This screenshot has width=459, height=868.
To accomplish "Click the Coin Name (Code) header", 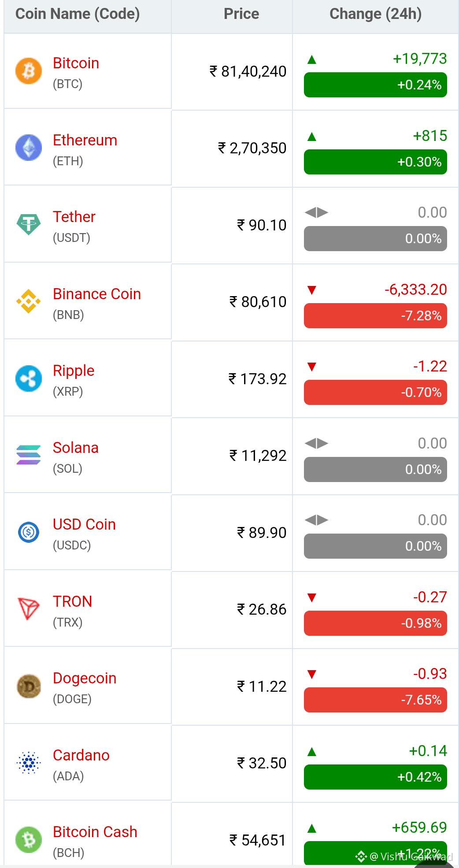I will coord(78,14).
